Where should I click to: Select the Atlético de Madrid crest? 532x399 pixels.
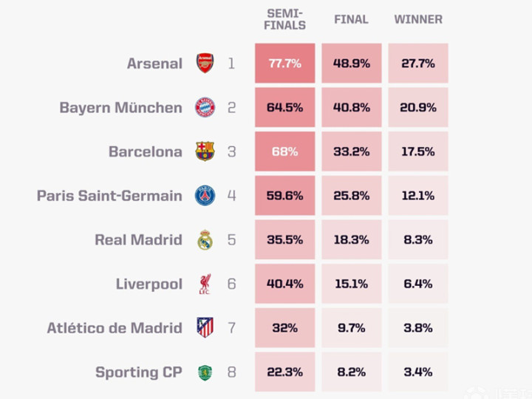point(205,328)
